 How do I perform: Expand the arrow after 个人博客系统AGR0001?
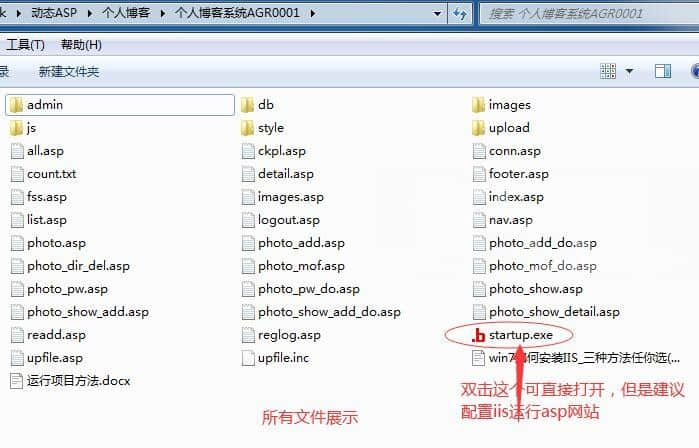312,13
